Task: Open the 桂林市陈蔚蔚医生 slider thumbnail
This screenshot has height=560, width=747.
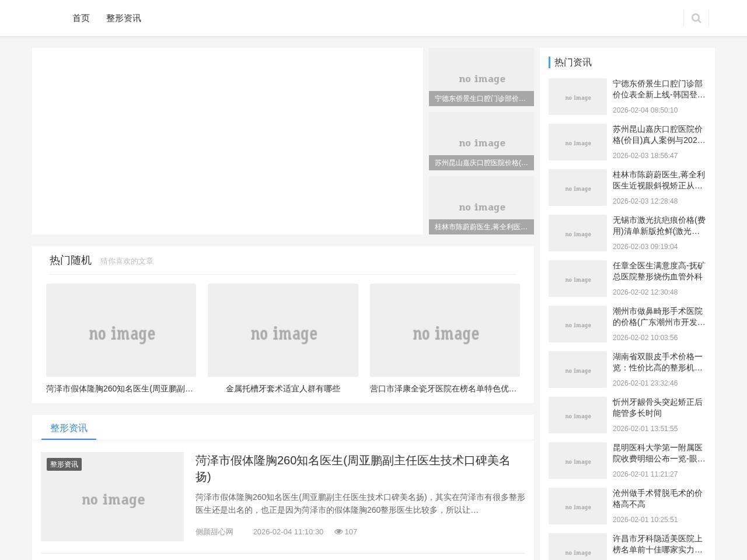Action: coord(481,205)
